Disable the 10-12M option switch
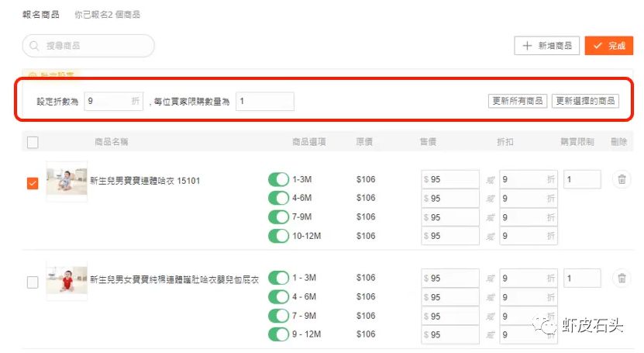The height and width of the screenshot is (353, 644). click(x=278, y=236)
